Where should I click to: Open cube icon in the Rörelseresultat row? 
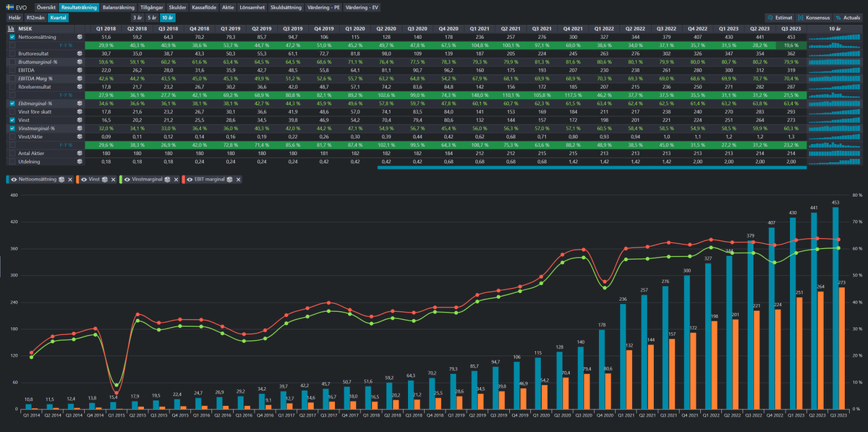click(80, 86)
